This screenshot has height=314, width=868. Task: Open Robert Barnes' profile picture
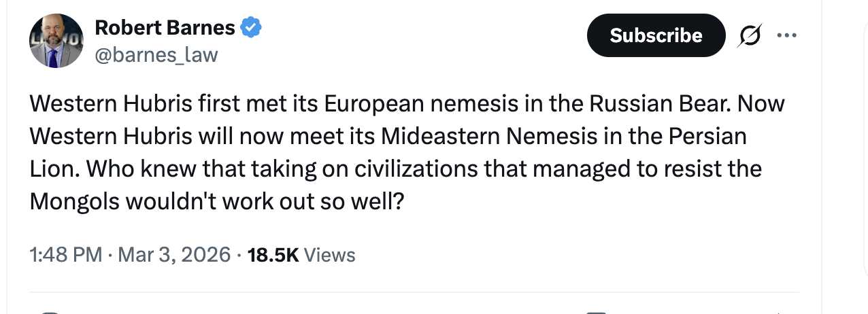[x=56, y=41]
